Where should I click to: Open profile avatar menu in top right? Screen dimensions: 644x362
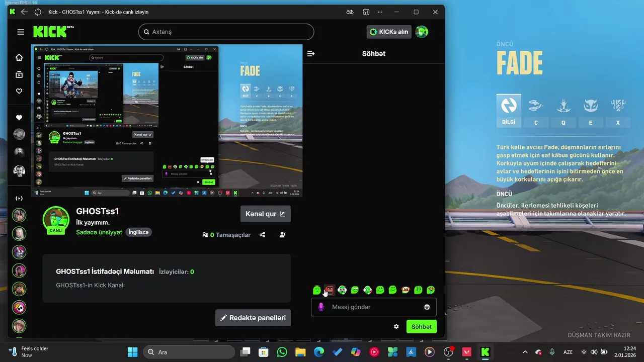click(x=422, y=32)
